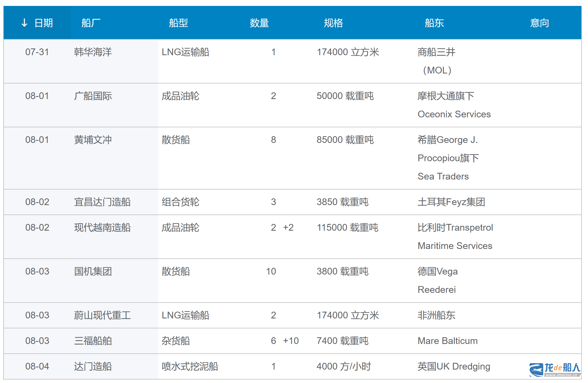Image resolution: width=588 pixels, height=383 pixels.
Task: Click the 英国UK Dredging owner cell
Action: [454, 366]
